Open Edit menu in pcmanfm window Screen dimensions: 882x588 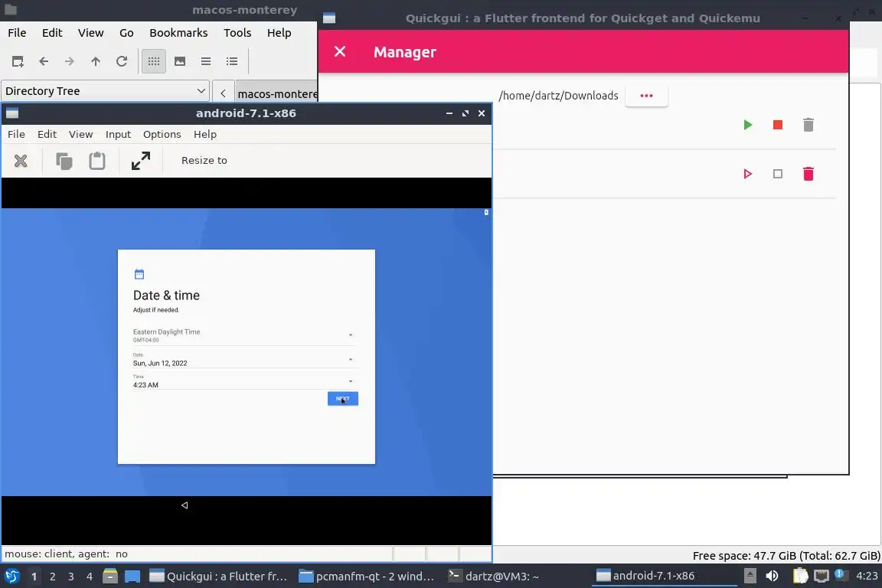52,33
